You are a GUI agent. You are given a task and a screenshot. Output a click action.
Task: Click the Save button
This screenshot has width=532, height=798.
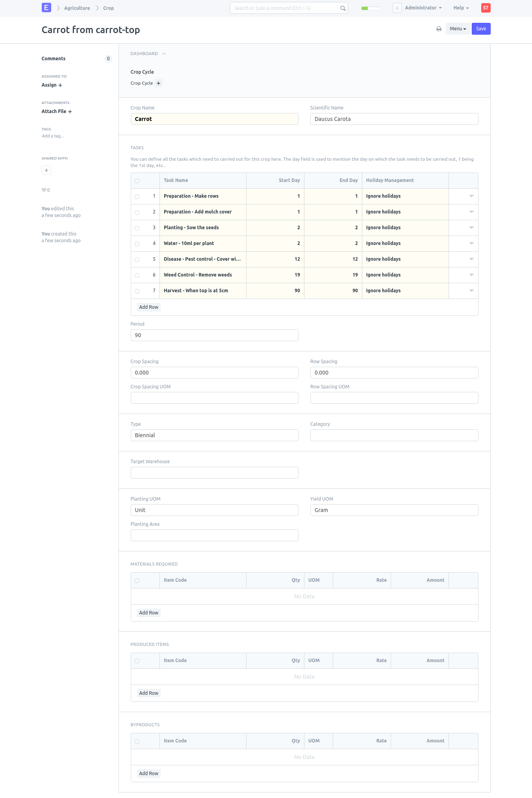click(481, 29)
